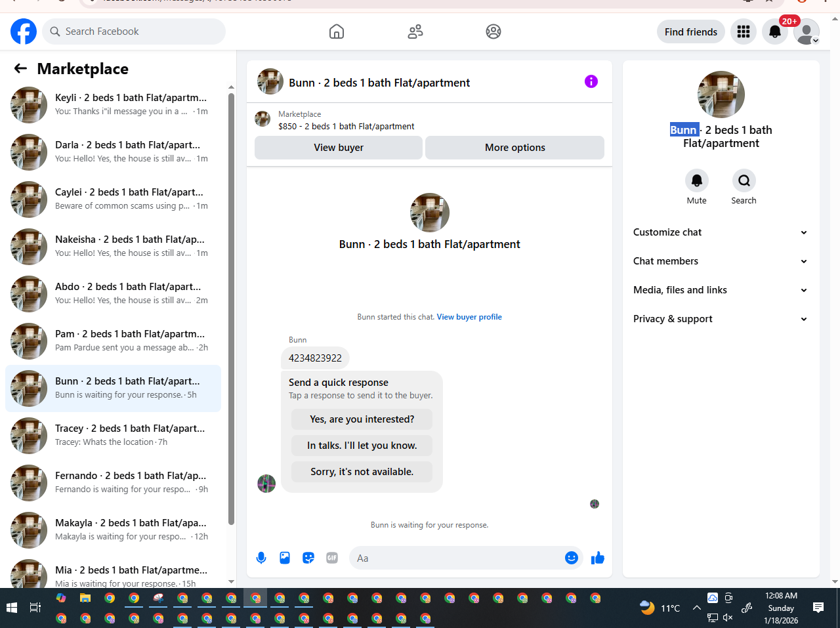
Task: Click Bunn's listing thumbnail in right panel
Action: [x=721, y=94]
